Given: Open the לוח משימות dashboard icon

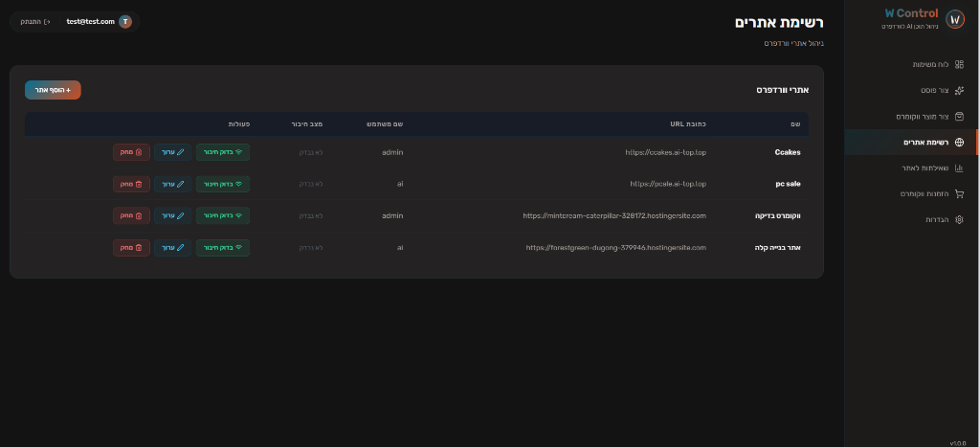Looking at the screenshot, I should click(x=959, y=64).
